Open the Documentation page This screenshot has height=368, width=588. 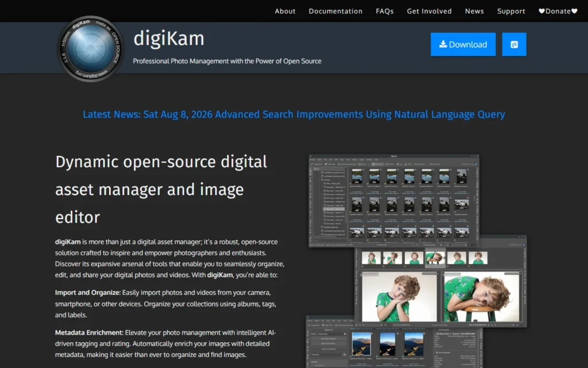point(335,11)
